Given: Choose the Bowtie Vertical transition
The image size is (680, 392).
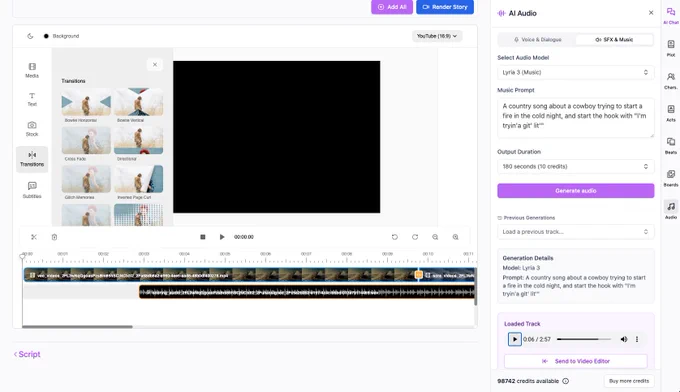Looking at the screenshot, I should coord(138,102).
